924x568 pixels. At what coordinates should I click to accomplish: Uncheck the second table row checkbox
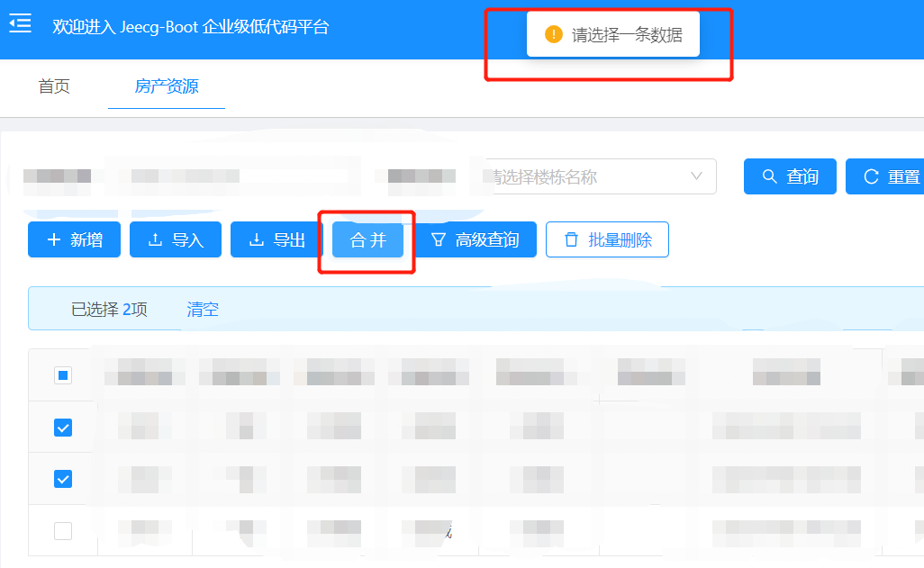coord(63,479)
